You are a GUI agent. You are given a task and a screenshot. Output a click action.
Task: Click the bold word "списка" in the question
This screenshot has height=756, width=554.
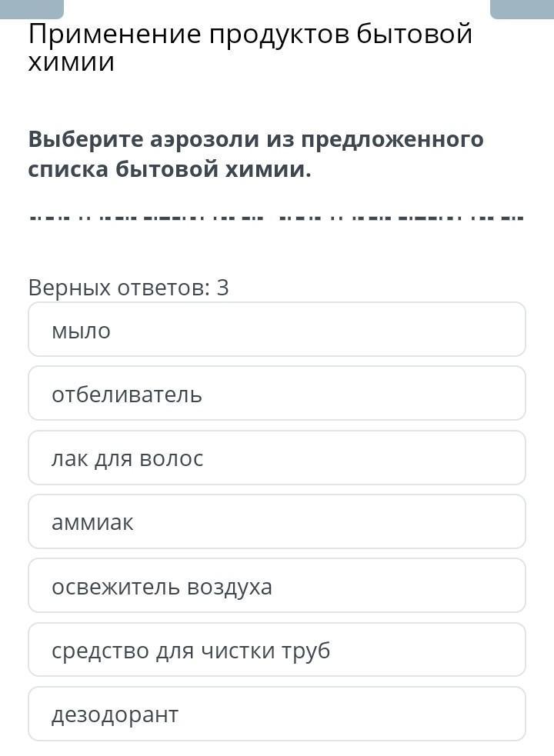pyautogui.click(x=68, y=169)
